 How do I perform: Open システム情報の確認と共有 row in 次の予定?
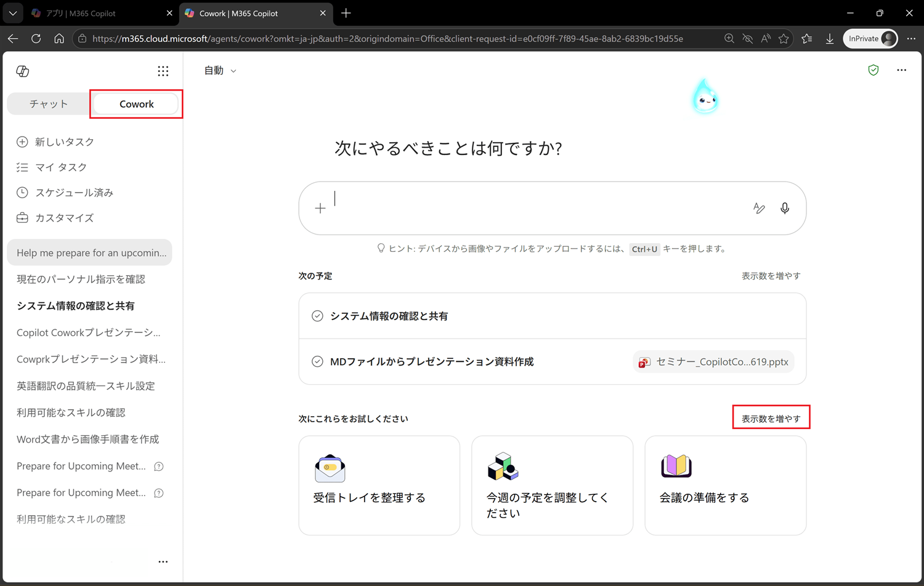pyautogui.click(x=553, y=316)
